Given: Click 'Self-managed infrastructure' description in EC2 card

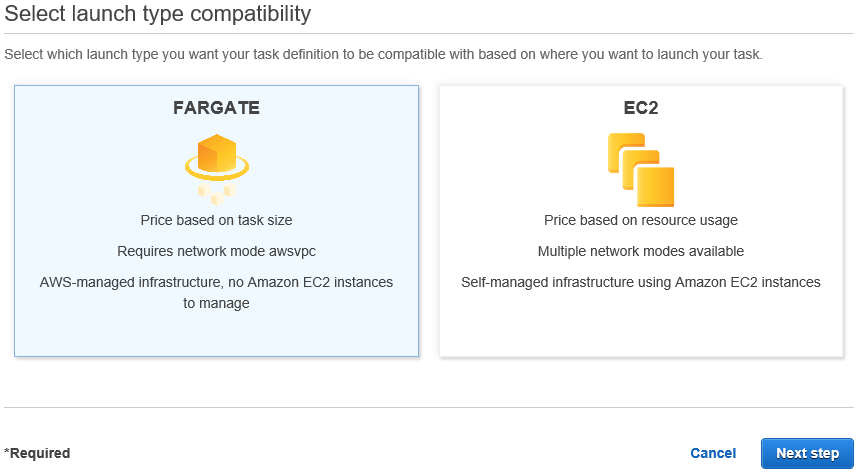Looking at the screenshot, I should [640, 282].
